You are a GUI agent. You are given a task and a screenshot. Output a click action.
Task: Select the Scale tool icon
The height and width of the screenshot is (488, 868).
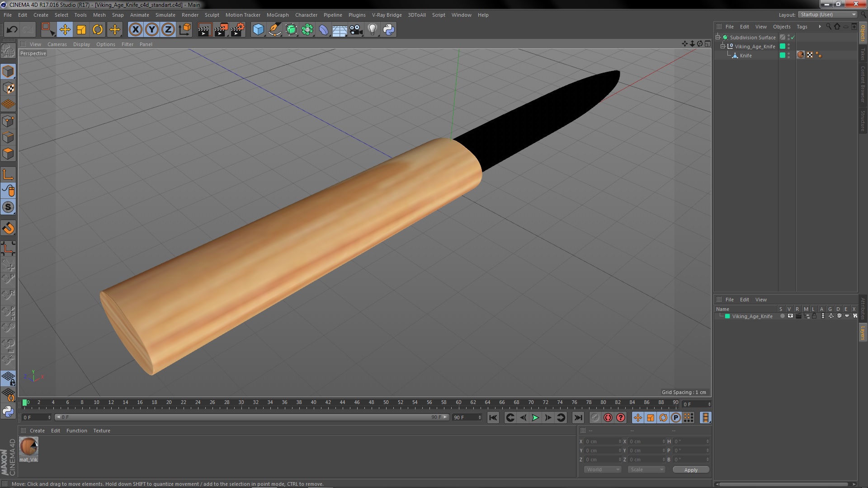coord(81,30)
